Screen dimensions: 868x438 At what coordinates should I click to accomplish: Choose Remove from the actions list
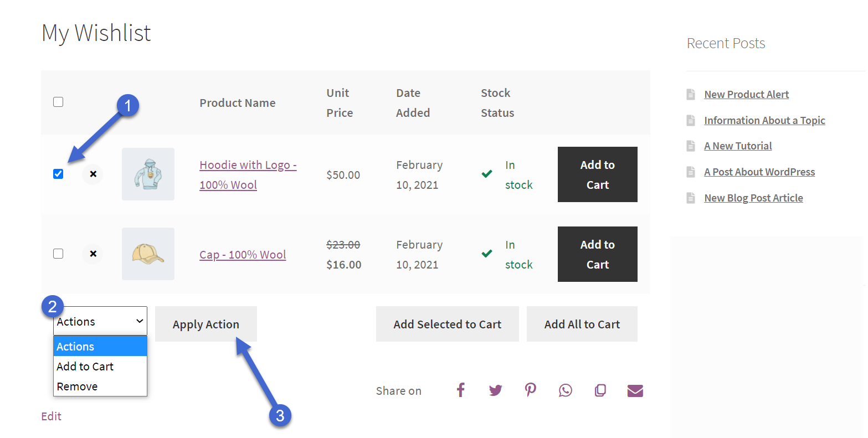point(78,387)
